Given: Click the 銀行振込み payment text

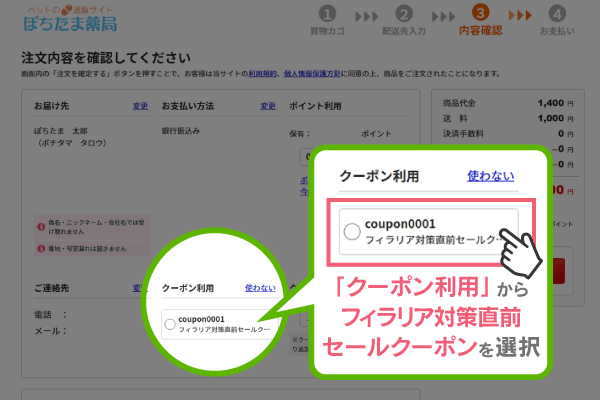Looking at the screenshot, I should pos(181,131).
